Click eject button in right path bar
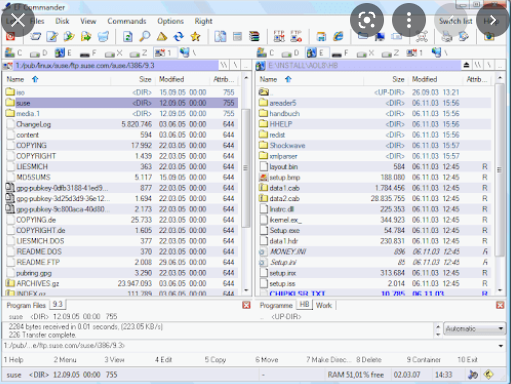The width and height of the screenshot is (511, 384). click(x=467, y=65)
